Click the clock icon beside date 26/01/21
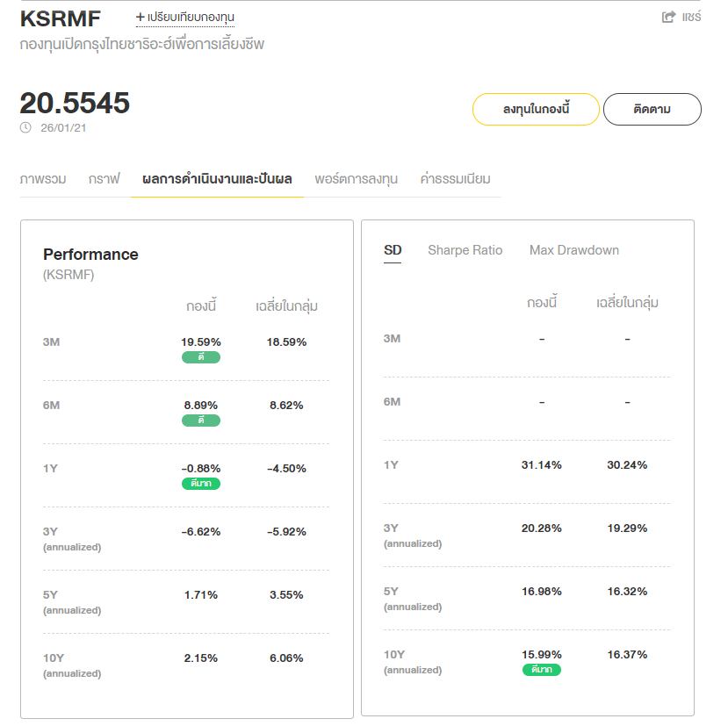 (25, 128)
